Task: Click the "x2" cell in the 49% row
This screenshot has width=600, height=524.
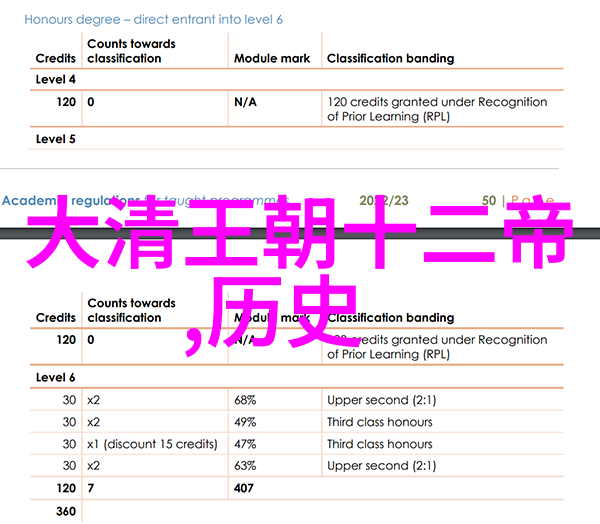Action: pyautogui.click(x=93, y=422)
